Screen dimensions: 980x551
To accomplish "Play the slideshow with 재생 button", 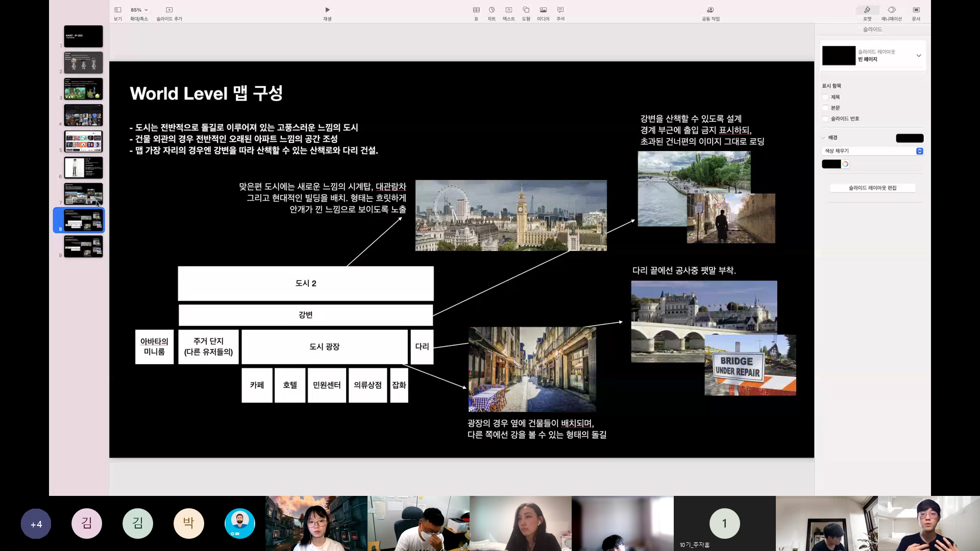I will pyautogui.click(x=327, y=13).
